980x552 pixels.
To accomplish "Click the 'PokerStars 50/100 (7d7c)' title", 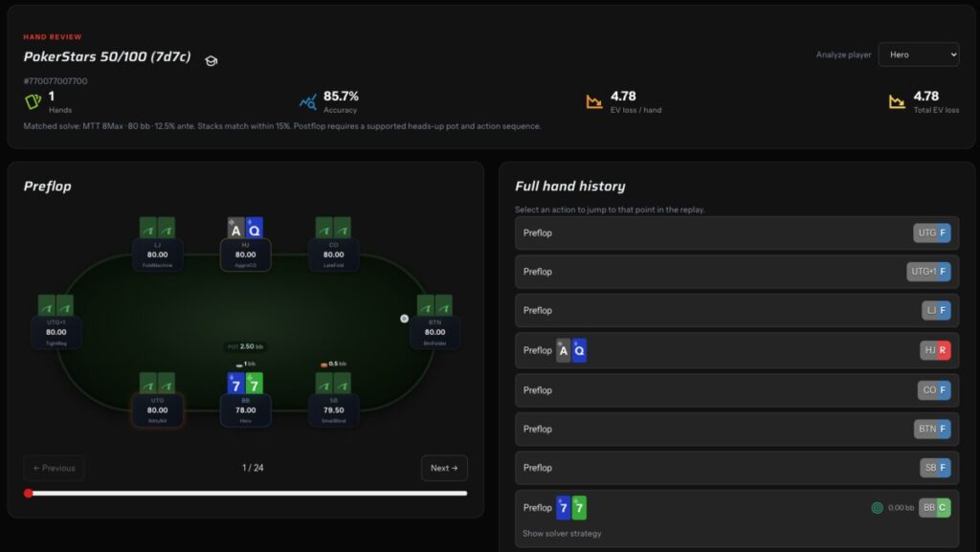I will 107,56.
